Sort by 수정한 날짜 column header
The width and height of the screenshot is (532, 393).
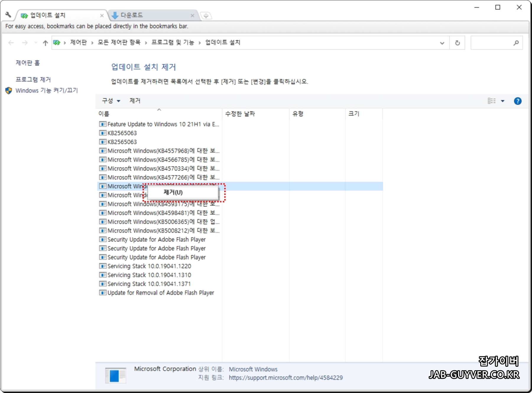(x=256, y=114)
